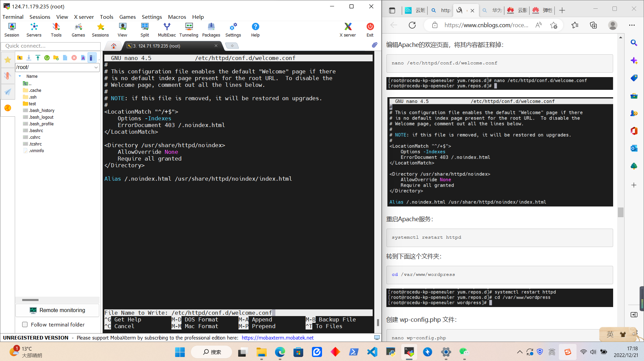This screenshot has width=644, height=361.
Task: Click the SFTP download selected files icon
Action: pos(29,58)
